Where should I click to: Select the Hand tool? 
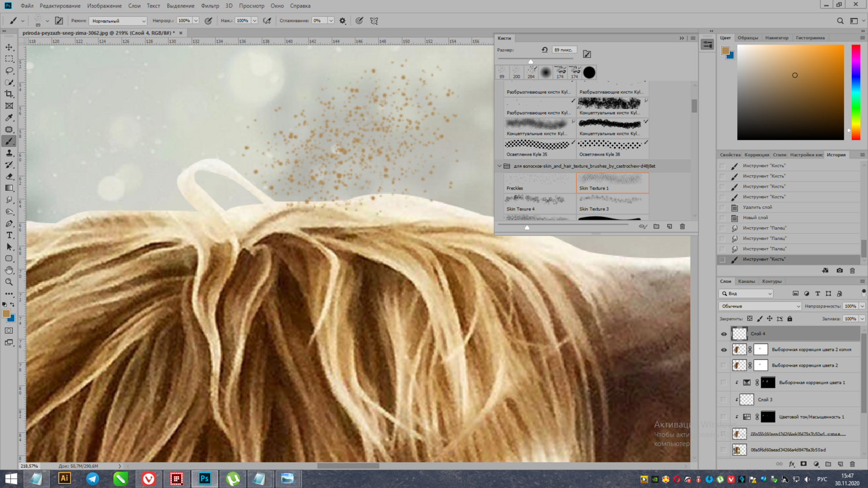pyautogui.click(x=9, y=271)
